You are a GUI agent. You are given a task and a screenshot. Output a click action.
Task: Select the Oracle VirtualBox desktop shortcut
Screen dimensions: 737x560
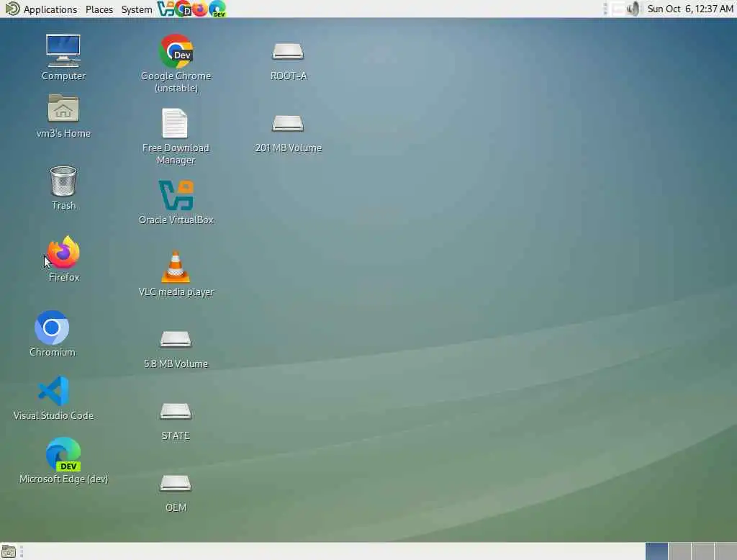point(176,202)
